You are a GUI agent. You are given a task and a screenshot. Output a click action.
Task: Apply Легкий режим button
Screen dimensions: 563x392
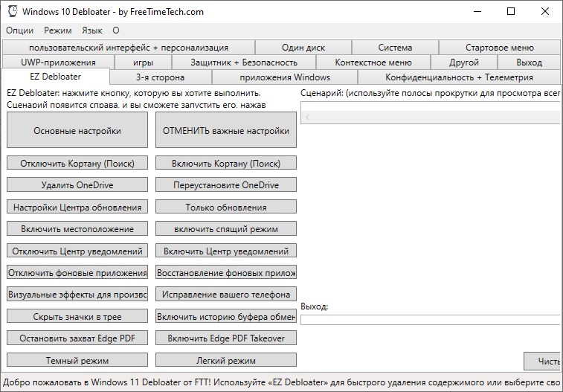pyautogui.click(x=226, y=360)
